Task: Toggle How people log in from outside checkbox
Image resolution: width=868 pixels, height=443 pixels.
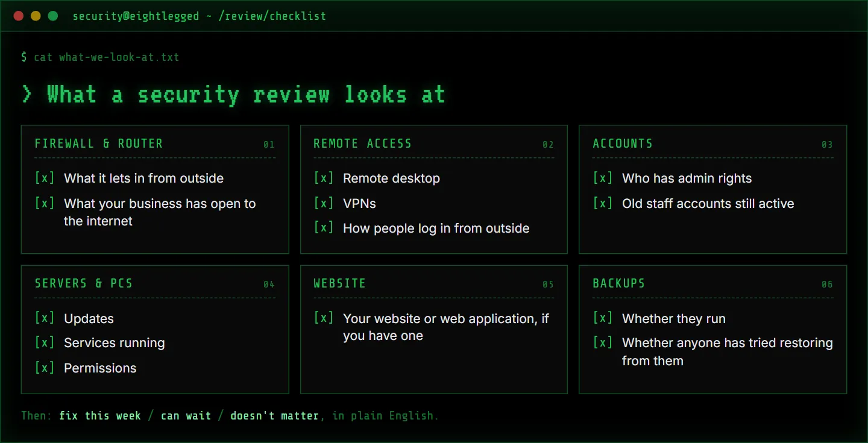Action: (324, 228)
